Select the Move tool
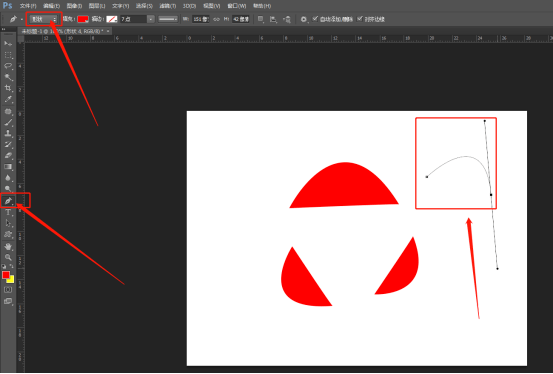553x374 pixels. point(8,43)
